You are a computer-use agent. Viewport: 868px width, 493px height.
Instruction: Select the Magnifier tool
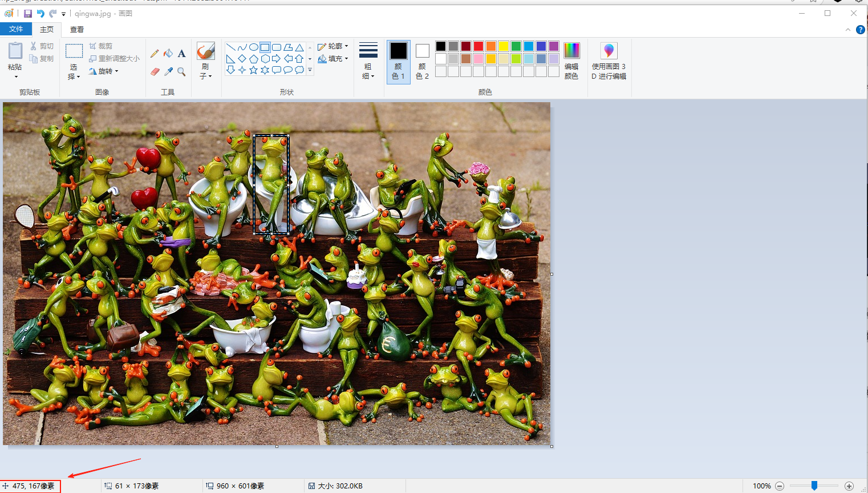181,72
